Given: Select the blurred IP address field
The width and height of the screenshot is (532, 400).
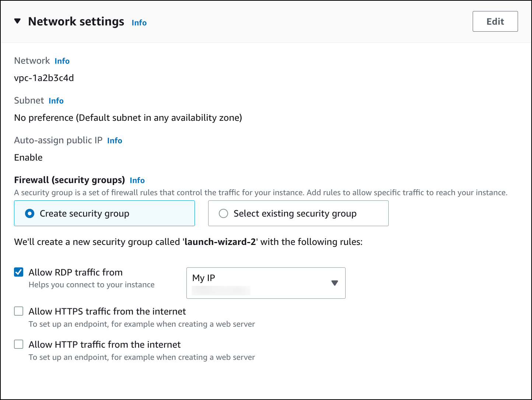Looking at the screenshot, I should tap(220, 290).
